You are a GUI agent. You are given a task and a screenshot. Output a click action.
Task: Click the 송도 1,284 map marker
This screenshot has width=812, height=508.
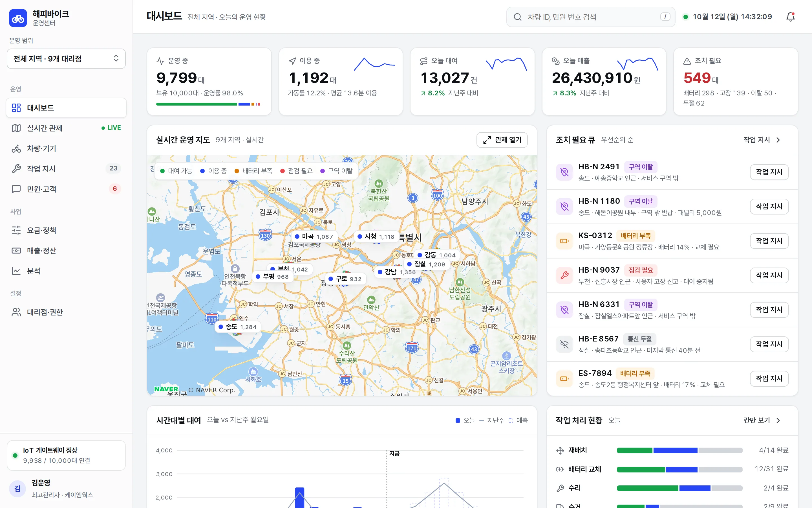click(238, 327)
